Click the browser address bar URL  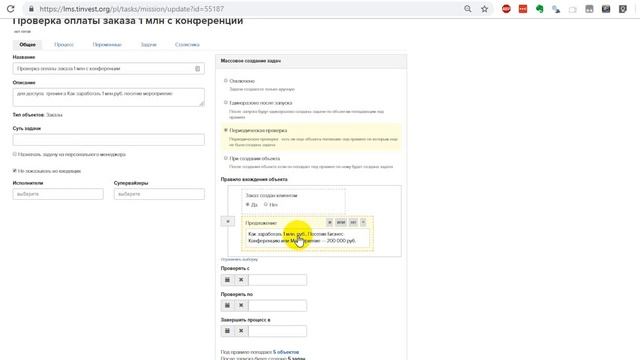(132, 9)
